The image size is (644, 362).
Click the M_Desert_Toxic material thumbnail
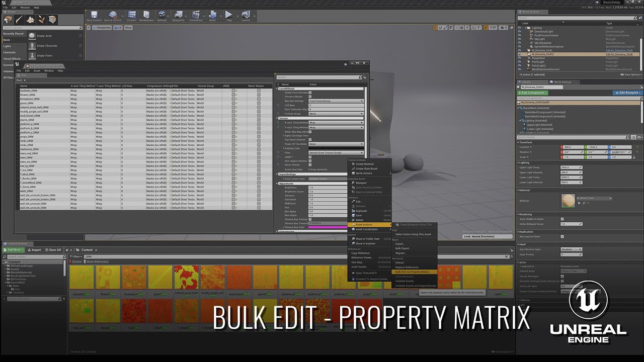(568, 201)
